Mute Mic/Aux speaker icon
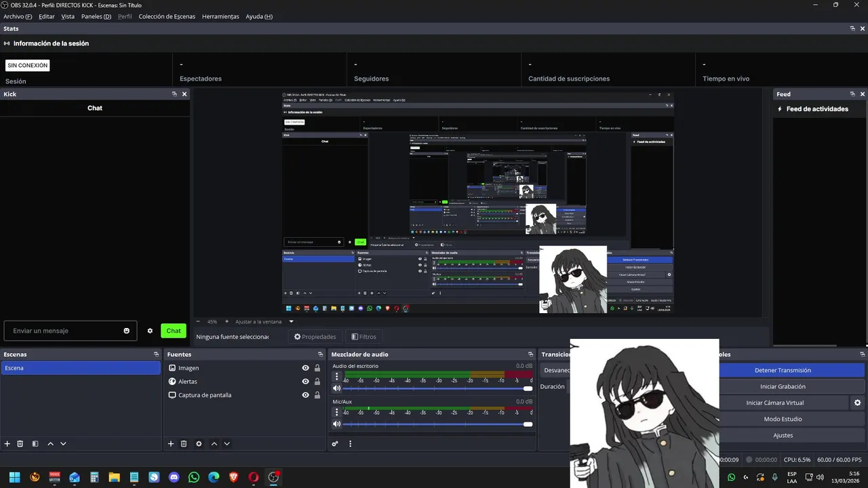 (337, 424)
